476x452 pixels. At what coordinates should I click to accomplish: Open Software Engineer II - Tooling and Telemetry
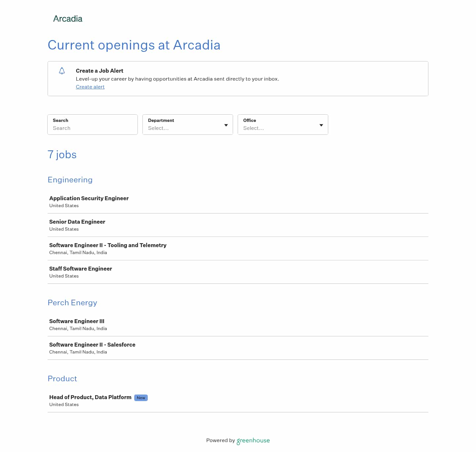[108, 245]
